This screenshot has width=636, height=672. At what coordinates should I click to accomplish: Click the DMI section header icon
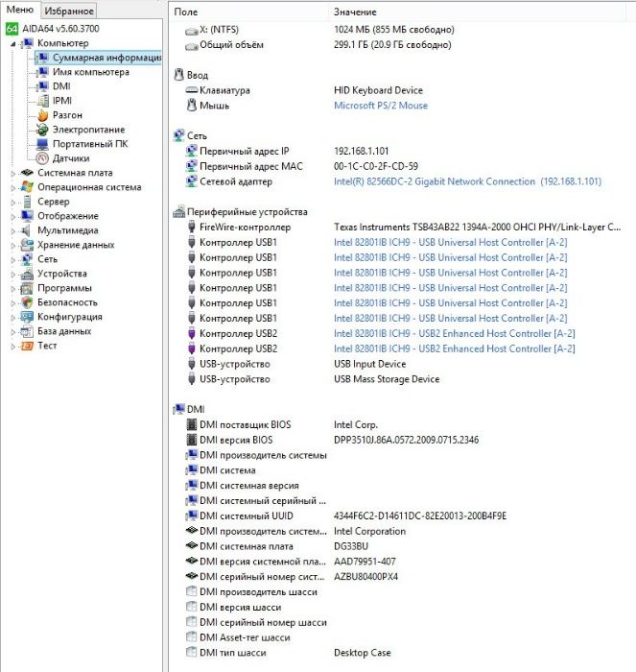tap(178, 409)
